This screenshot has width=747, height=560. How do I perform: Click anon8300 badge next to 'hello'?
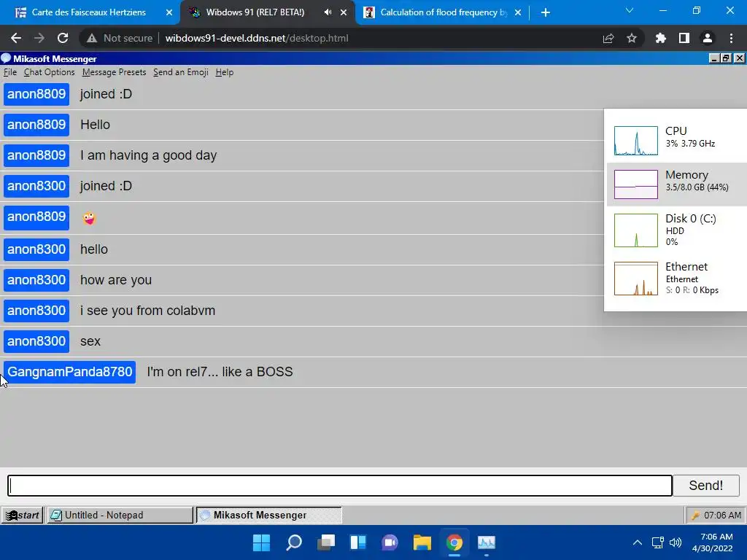click(x=36, y=249)
